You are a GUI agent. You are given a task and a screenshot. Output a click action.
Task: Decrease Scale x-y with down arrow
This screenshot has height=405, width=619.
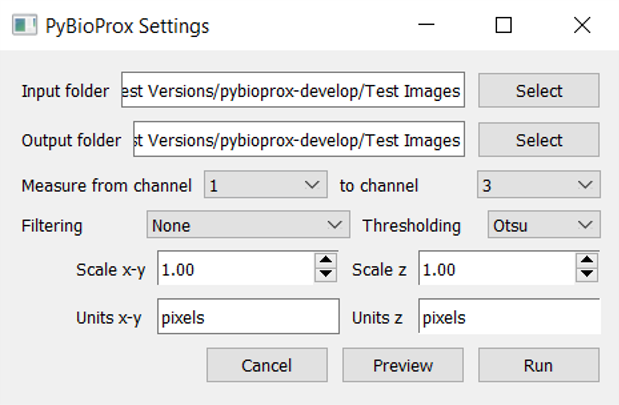click(x=327, y=275)
